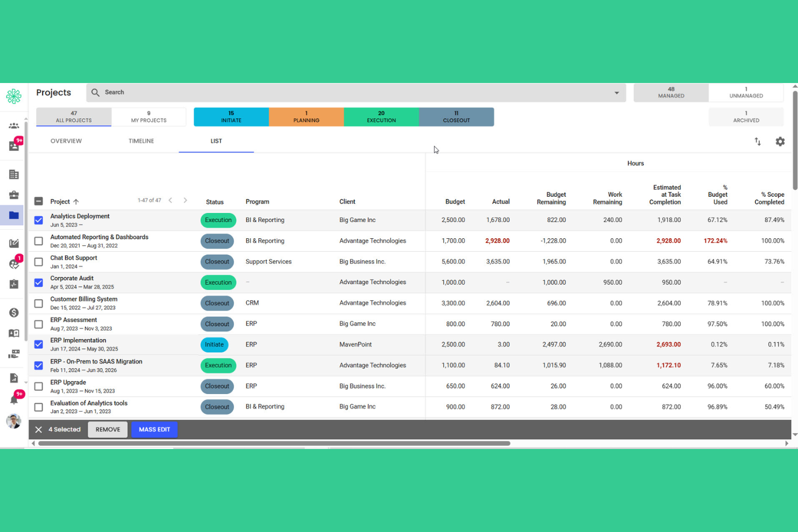Viewport: 798px width, 532px height.
Task: Open the clipboard pulse icon in sidebar
Action: (13, 284)
